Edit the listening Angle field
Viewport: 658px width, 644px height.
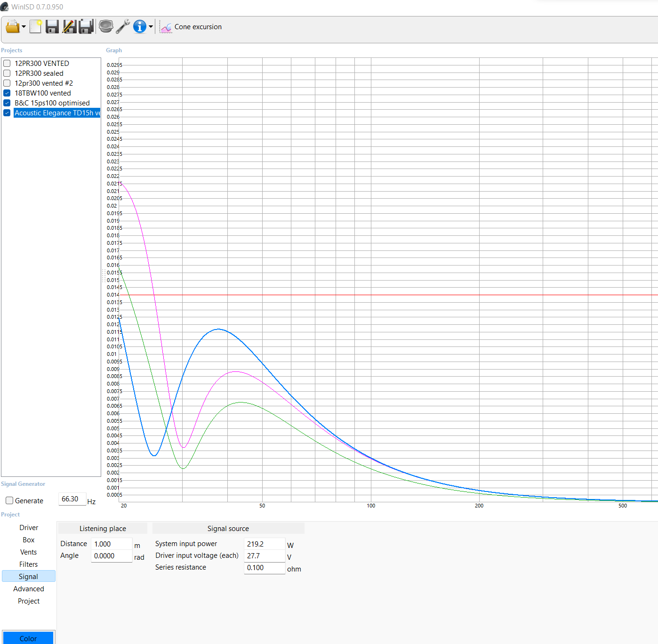[x=112, y=555]
